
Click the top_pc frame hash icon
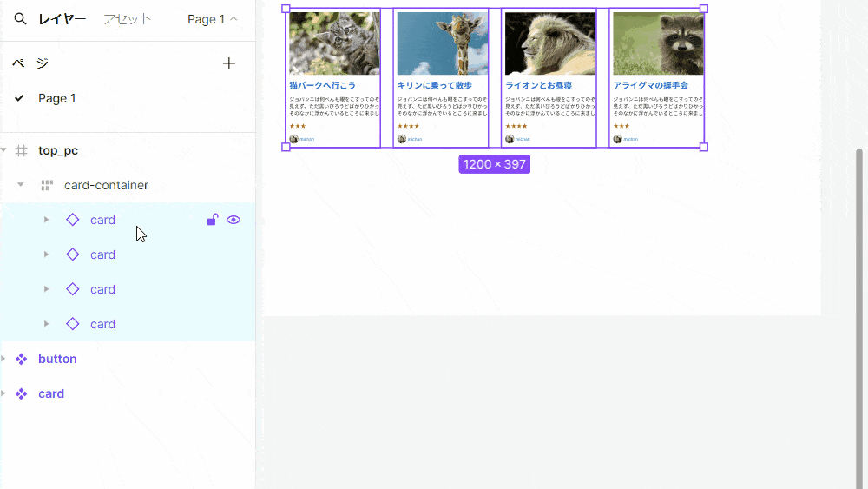pyautogui.click(x=21, y=150)
